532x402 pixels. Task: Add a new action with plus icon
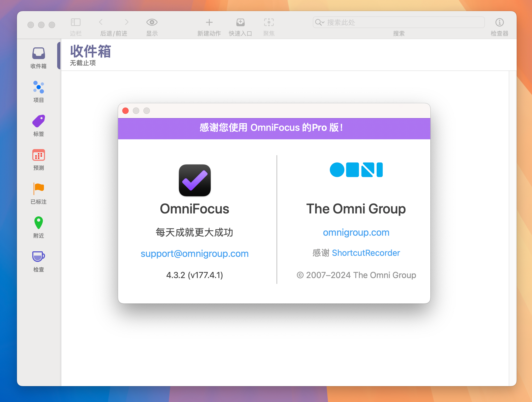pyautogui.click(x=209, y=22)
